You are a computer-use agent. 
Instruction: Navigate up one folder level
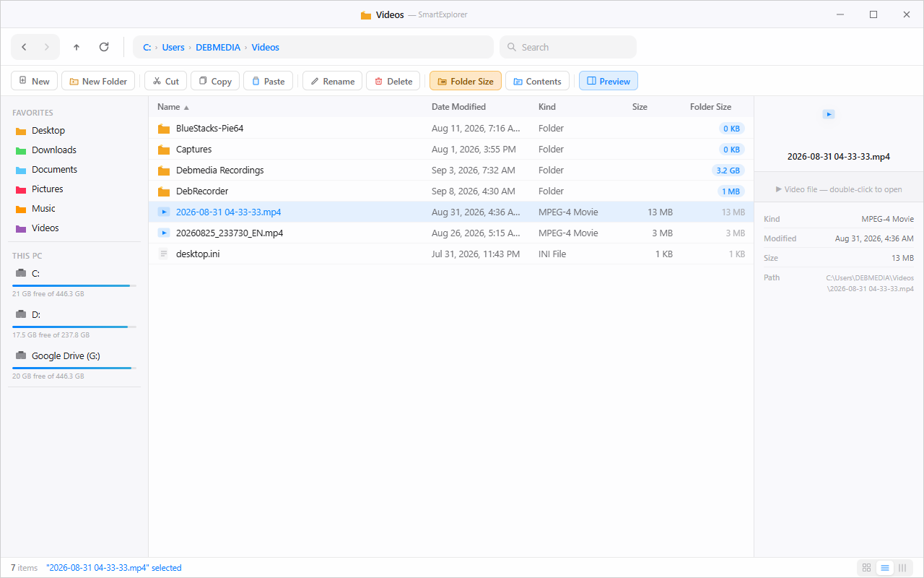[77, 47]
